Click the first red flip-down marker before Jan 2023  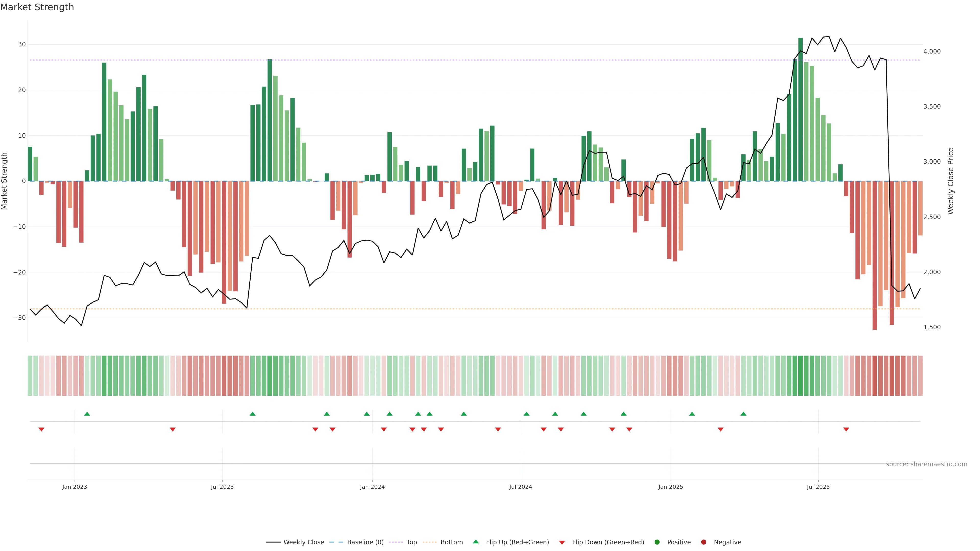pos(41,429)
